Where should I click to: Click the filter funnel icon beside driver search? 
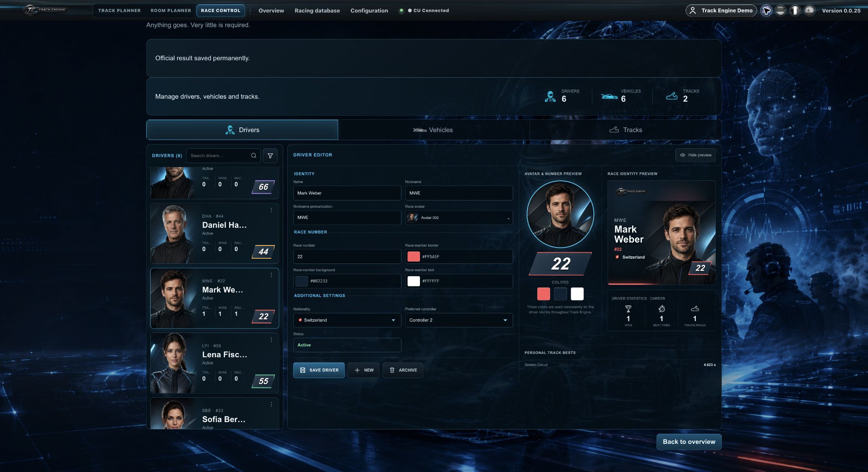coord(270,155)
